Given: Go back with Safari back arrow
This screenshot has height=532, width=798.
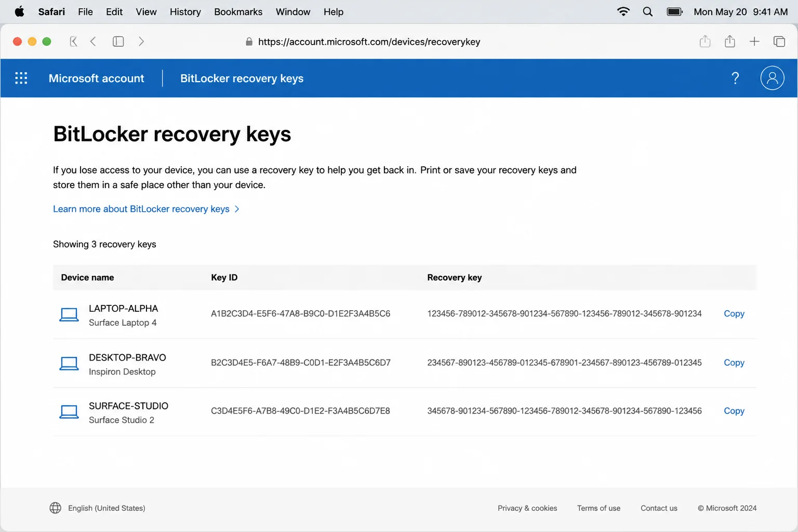Looking at the screenshot, I should coord(93,42).
